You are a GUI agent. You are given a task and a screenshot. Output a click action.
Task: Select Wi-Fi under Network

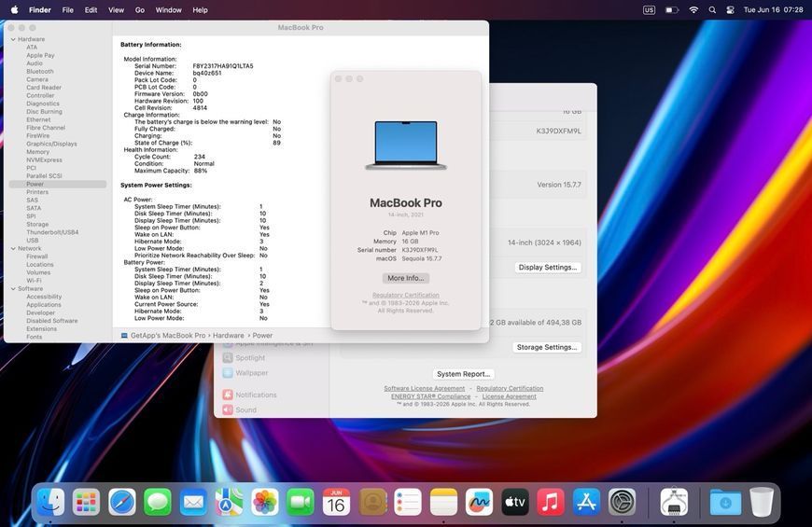(x=34, y=281)
